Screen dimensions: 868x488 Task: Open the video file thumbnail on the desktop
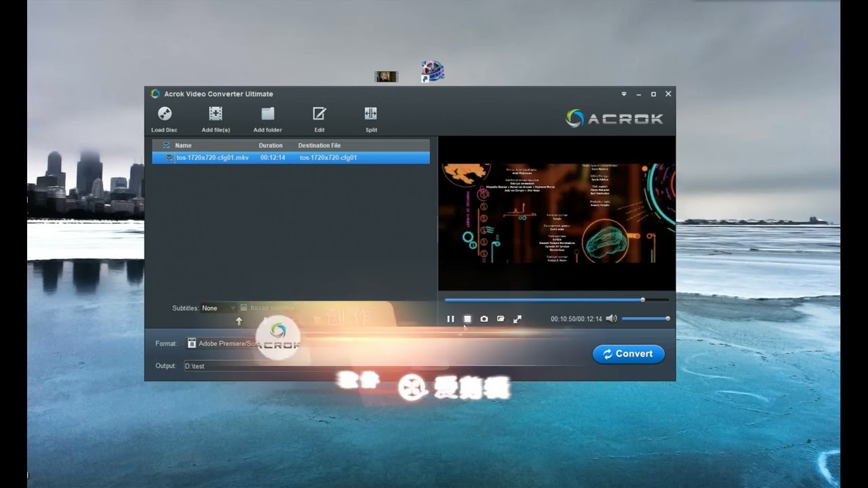pyautogui.click(x=387, y=77)
